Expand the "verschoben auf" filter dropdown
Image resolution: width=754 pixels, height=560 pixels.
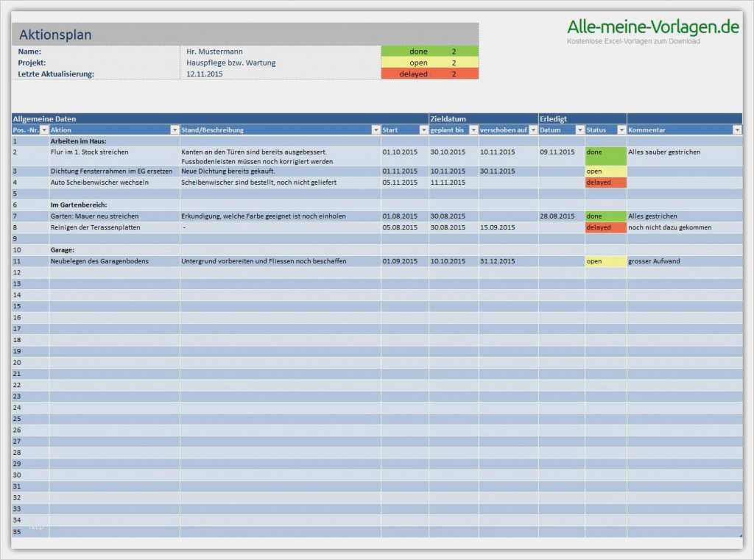(x=532, y=130)
